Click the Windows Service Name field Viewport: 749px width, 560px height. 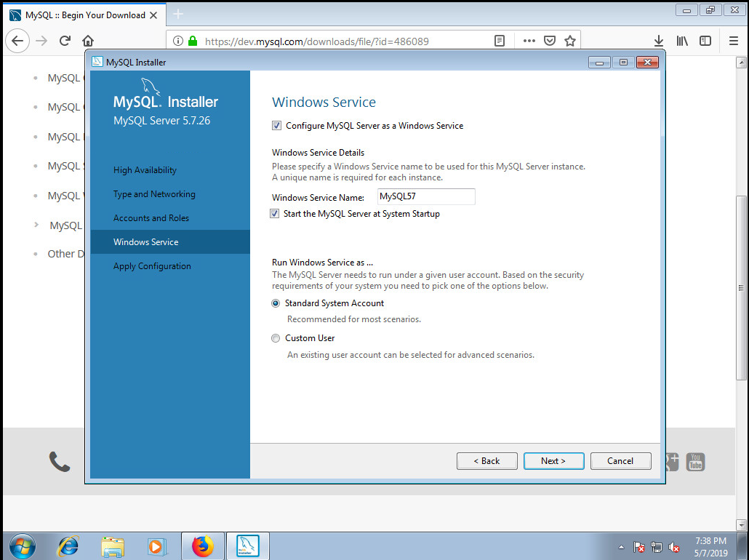(426, 196)
